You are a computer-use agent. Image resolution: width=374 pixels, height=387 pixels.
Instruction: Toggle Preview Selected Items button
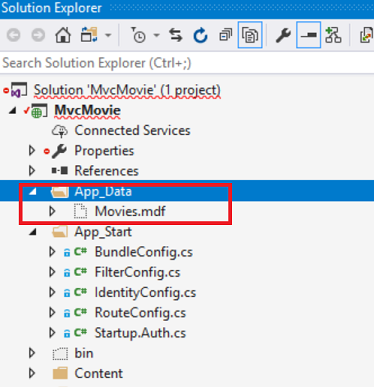click(x=308, y=35)
